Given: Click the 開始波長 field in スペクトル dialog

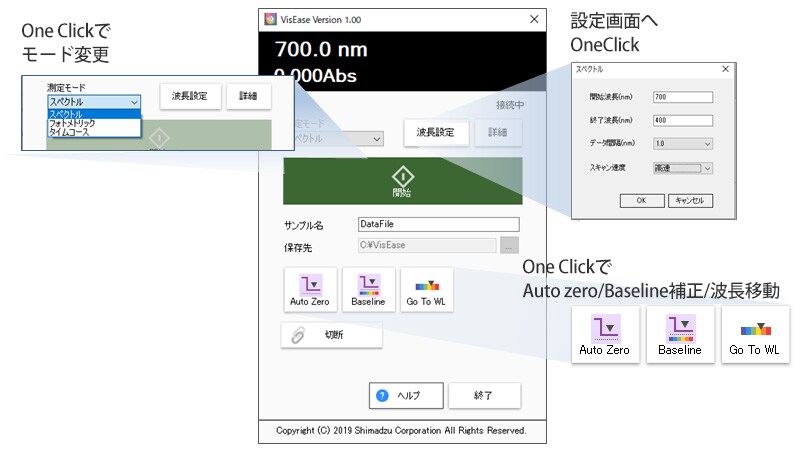Looking at the screenshot, I should (x=683, y=97).
